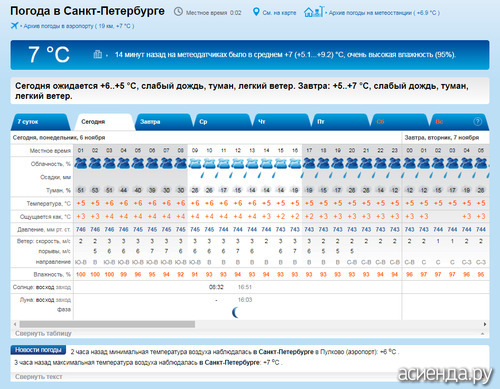Click the Осадки, мм row label
Screen dimensions: 500x389
click(x=55, y=177)
